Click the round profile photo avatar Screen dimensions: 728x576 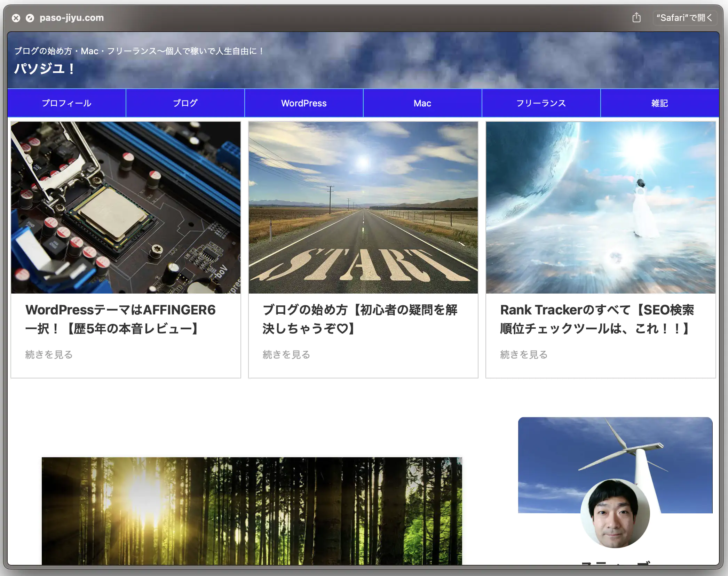coord(615,513)
